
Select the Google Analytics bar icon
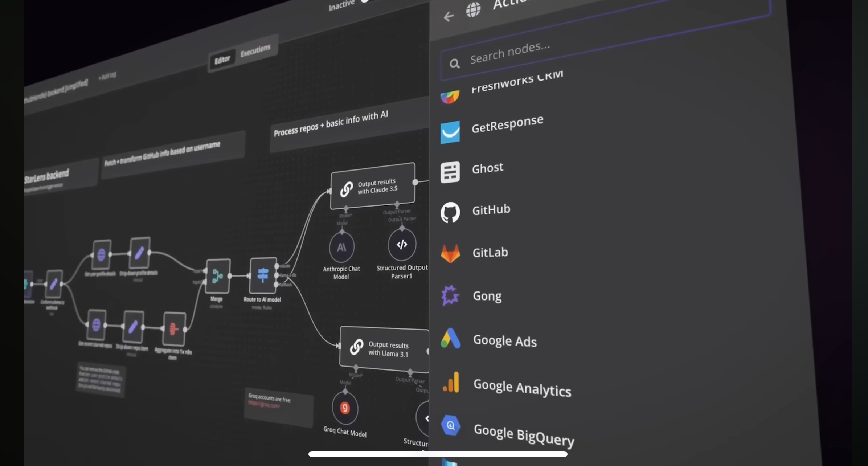(451, 382)
